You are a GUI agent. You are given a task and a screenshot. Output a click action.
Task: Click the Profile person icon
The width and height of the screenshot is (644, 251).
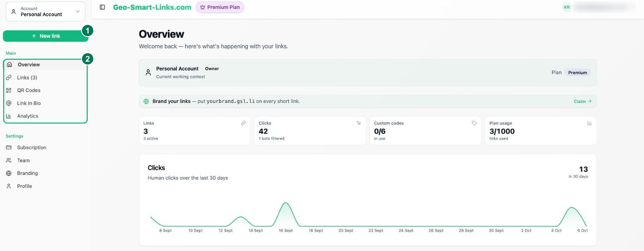click(x=9, y=186)
